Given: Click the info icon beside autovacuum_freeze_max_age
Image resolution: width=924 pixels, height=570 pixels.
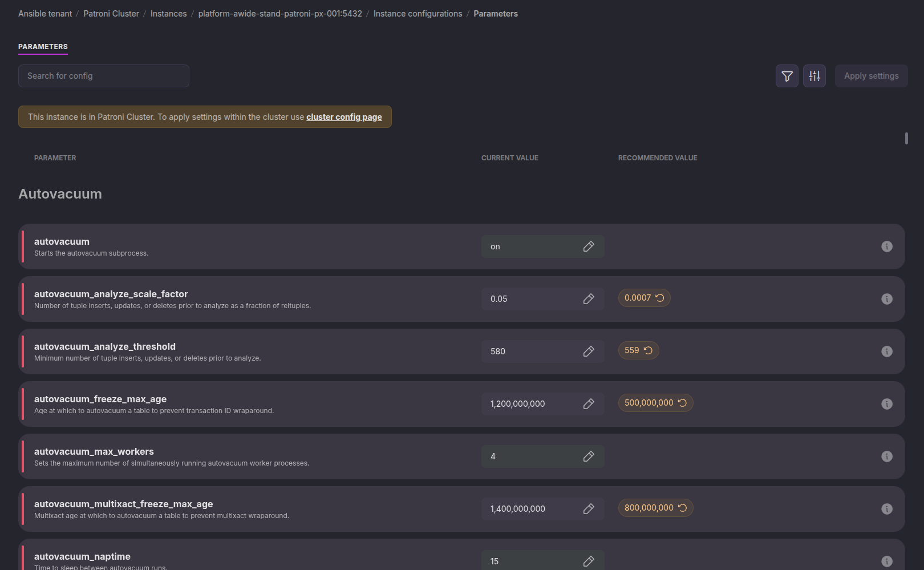Looking at the screenshot, I should (x=887, y=404).
